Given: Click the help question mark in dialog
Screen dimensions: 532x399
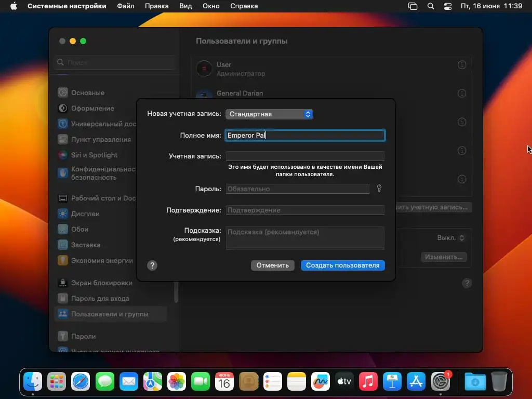Looking at the screenshot, I should (152, 265).
